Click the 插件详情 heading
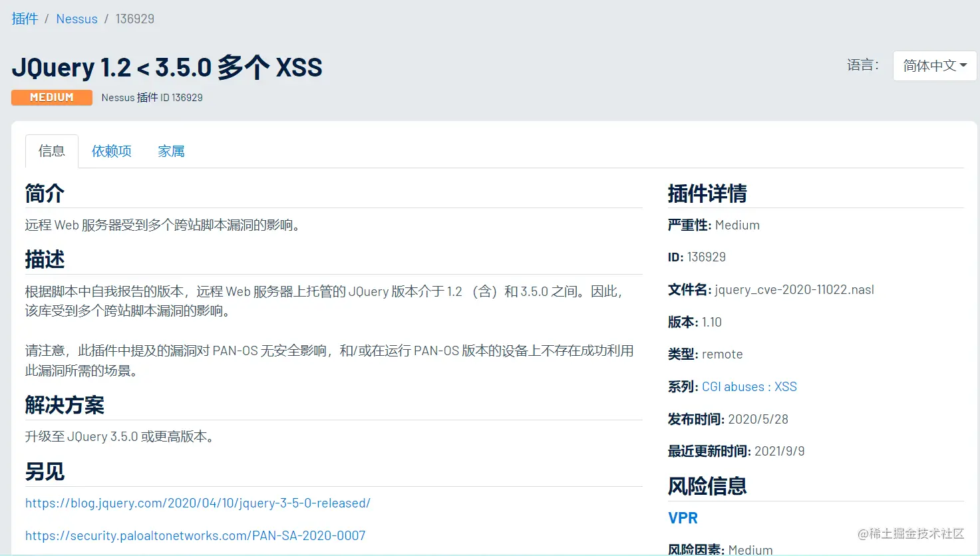The image size is (980, 556). (x=707, y=194)
